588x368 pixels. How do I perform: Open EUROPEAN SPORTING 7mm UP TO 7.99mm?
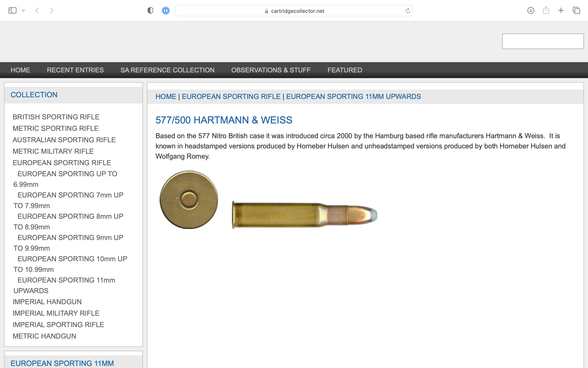[68, 200]
